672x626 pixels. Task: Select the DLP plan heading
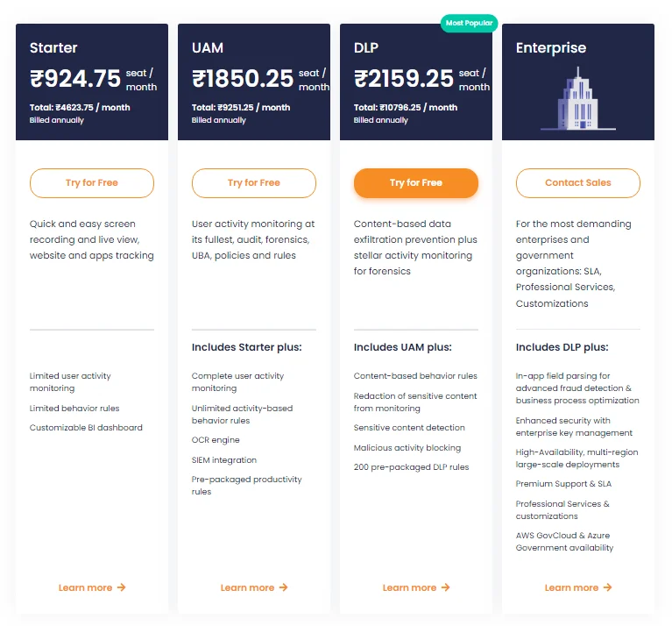tap(366, 47)
